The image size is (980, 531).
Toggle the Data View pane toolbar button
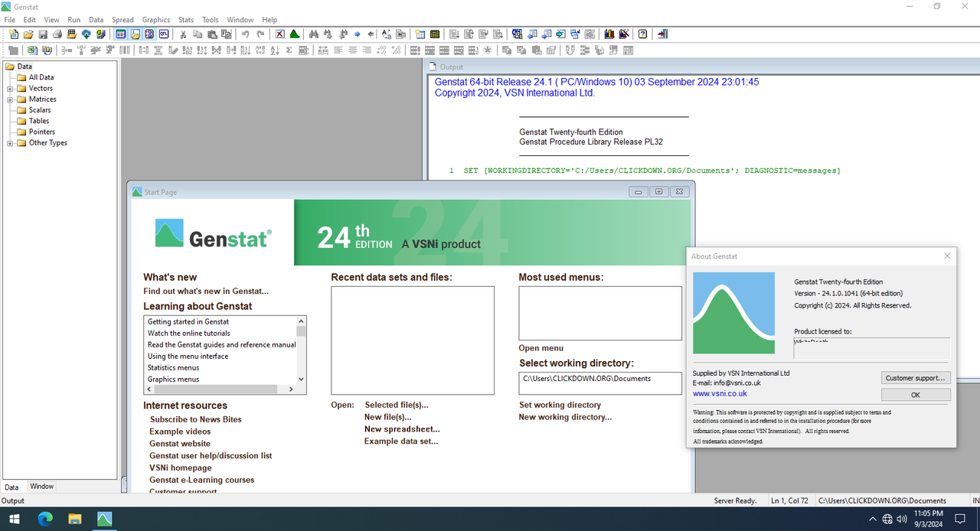(x=120, y=34)
